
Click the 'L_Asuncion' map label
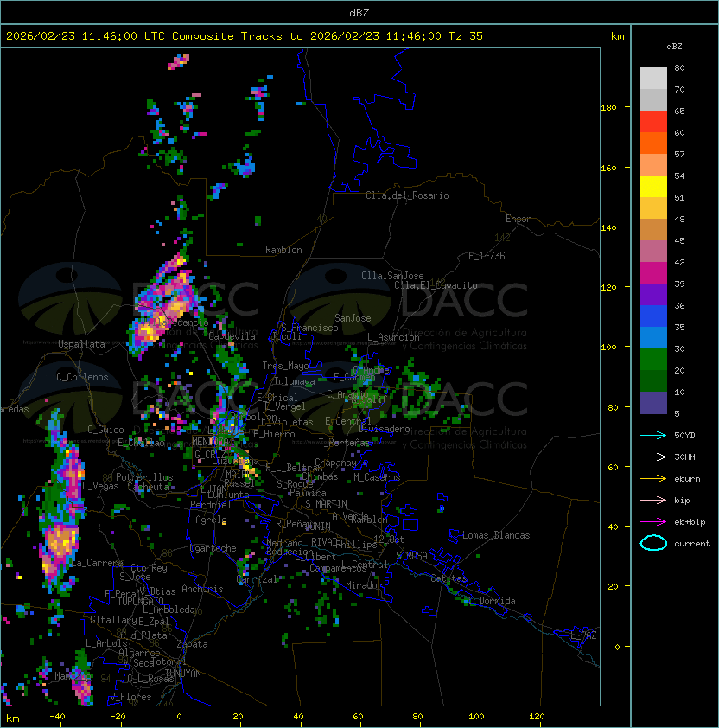click(393, 337)
